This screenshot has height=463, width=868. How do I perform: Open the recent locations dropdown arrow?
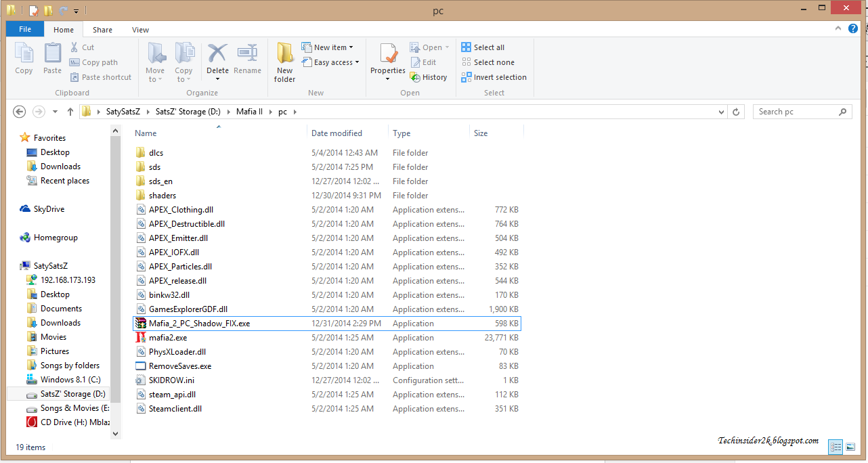click(x=54, y=112)
